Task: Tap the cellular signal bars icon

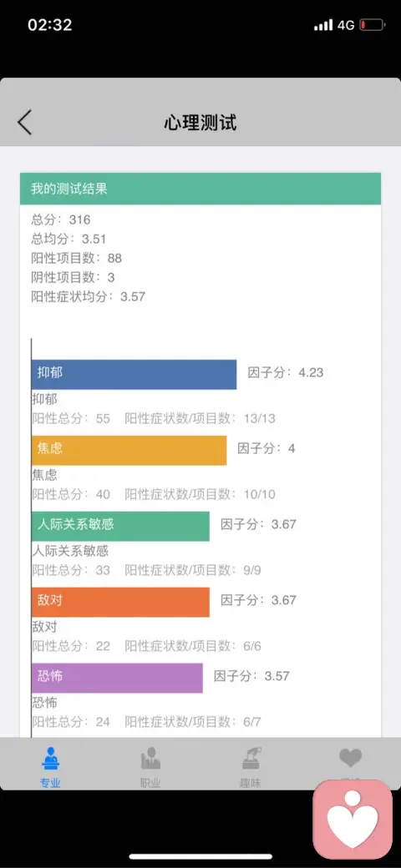Action: click(x=323, y=25)
